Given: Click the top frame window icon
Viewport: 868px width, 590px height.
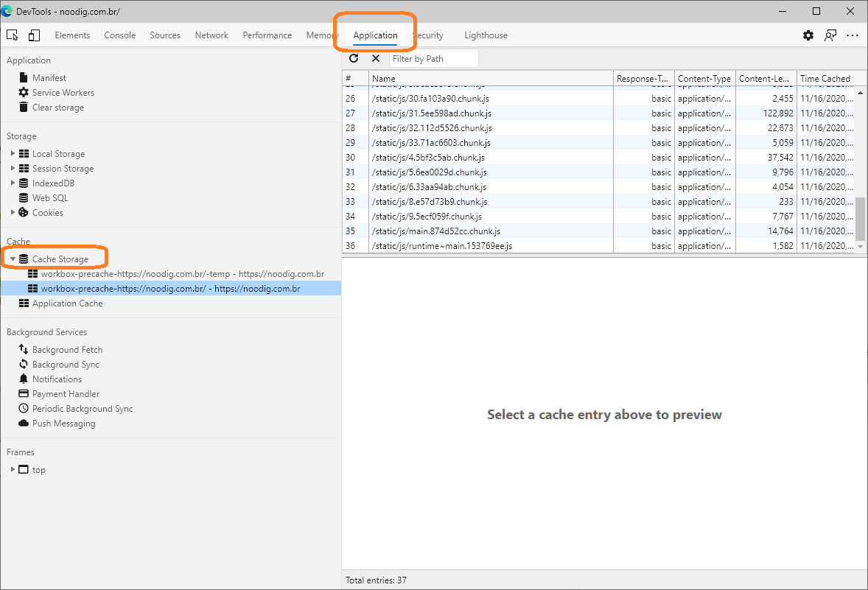Looking at the screenshot, I should (24, 469).
